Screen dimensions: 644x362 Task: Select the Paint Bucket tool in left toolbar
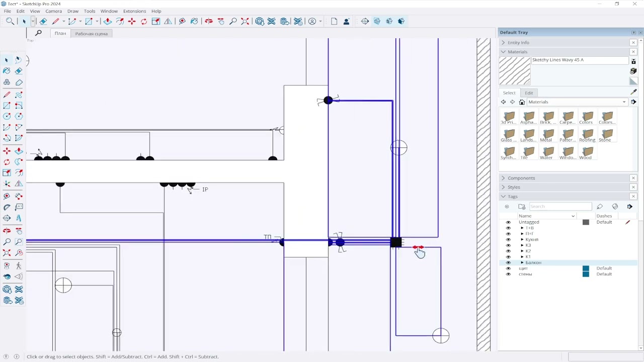click(7, 71)
